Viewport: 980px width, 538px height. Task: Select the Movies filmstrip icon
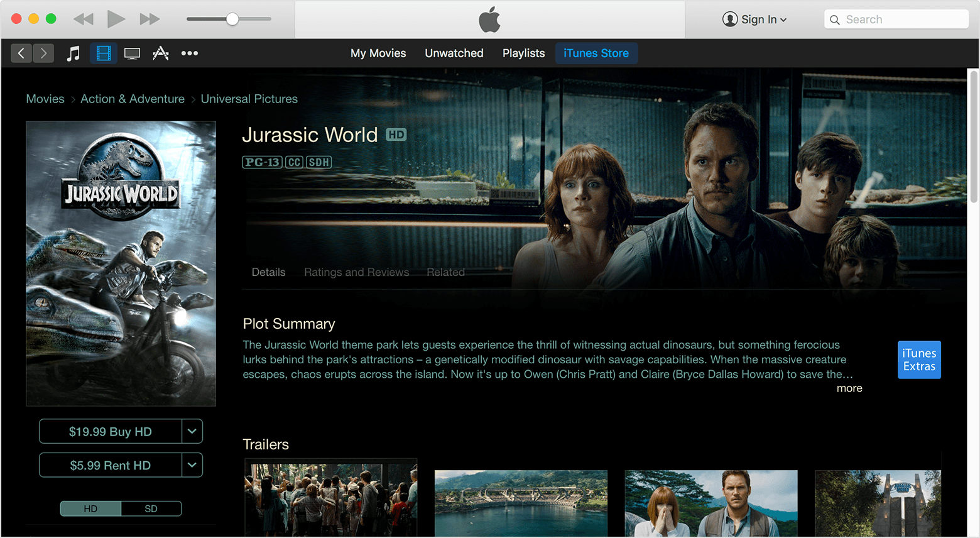pyautogui.click(x=104, y=53)
